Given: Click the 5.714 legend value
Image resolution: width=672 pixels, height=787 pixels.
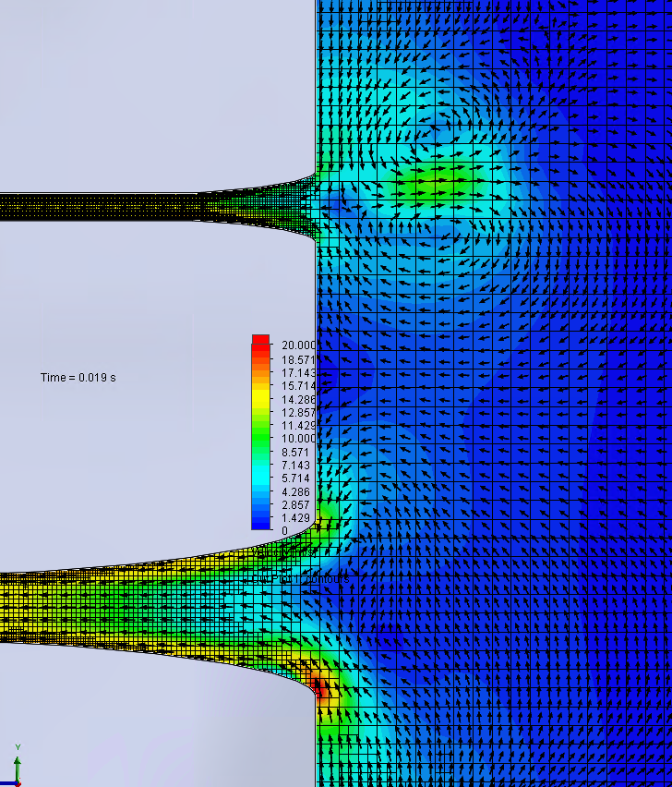Looking at the screenshot, I should (x=296, y=478).
